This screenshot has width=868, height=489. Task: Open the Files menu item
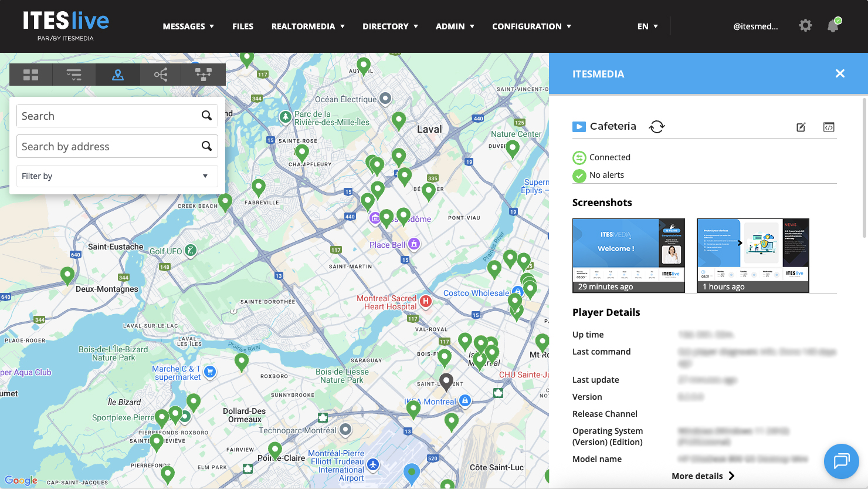pos(243,26)
